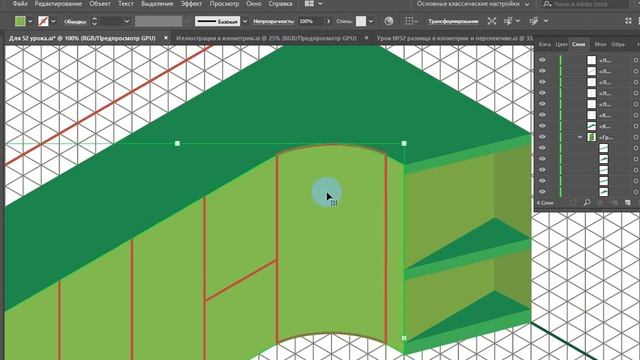
Task: Select the Слои layers panel tab
Action: 579,44
